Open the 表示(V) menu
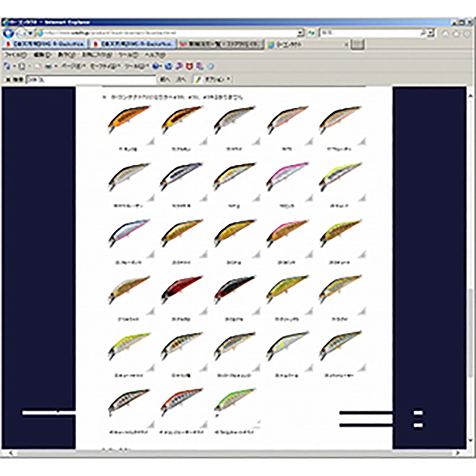476x476 pixels. (x=66, y=55)
